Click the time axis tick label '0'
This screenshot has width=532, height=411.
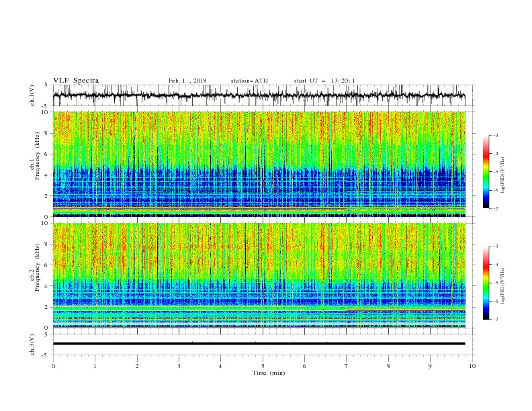point(53,366)
